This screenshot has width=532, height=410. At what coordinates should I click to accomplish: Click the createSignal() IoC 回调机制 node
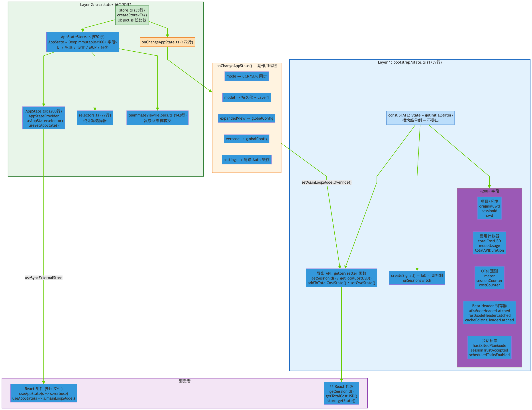coord(417,278)
